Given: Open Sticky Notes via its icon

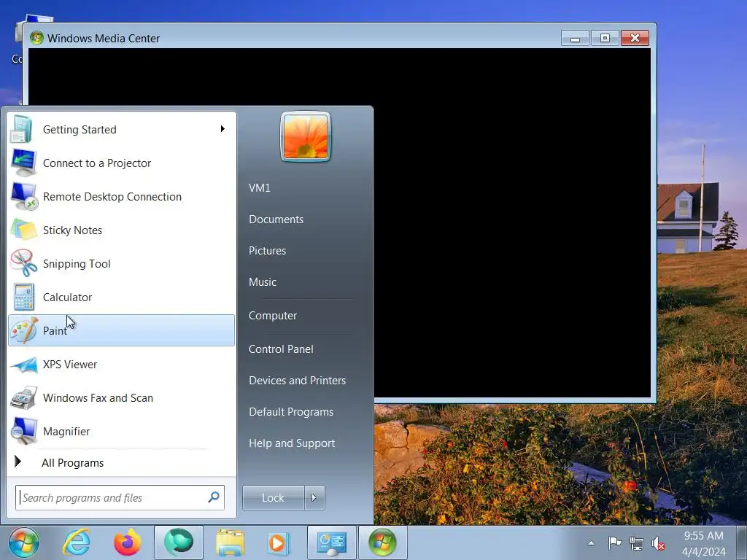Looking at the screenshot, I should click(24, 230).
